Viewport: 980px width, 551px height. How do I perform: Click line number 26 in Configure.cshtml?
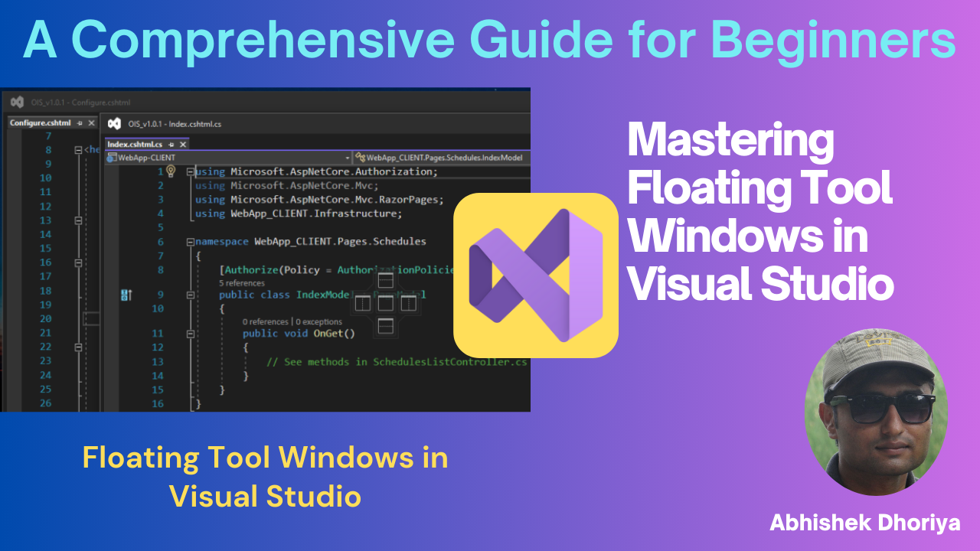click(x=45, y=403)
